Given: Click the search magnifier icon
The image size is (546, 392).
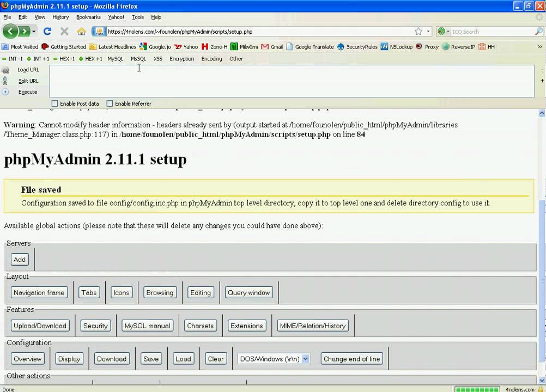Looking at the screenshot, I should (538, 31).
